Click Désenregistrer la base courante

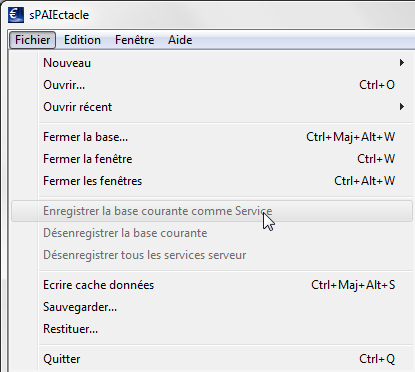(x=212, y=233)
